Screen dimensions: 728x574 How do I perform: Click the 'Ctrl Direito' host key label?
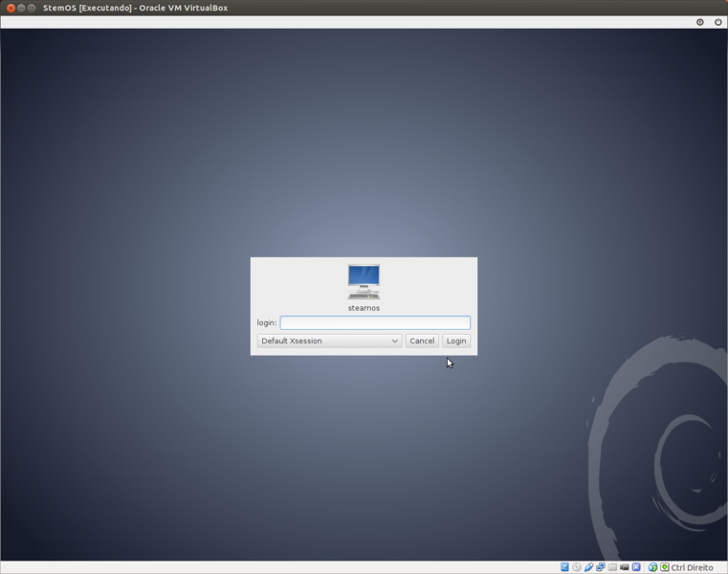(692, 567)
